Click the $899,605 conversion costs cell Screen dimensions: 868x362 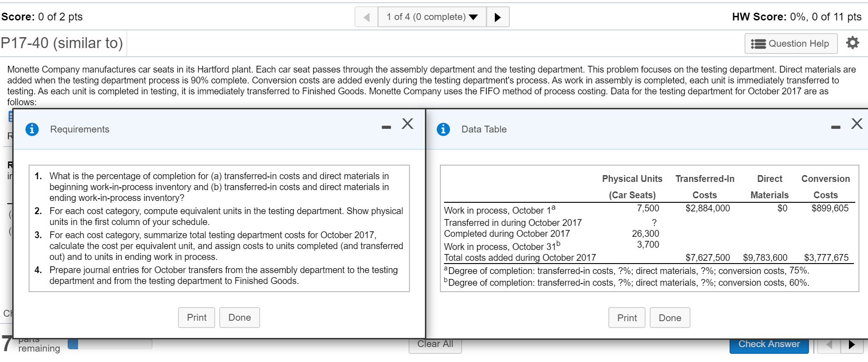pos(830,208)
